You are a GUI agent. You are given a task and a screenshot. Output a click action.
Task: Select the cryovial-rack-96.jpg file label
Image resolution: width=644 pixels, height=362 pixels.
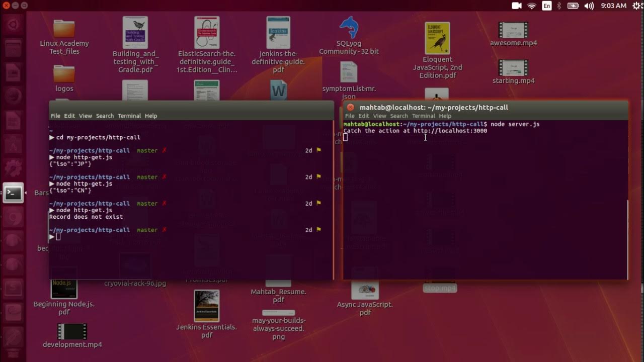pos(135,283)
